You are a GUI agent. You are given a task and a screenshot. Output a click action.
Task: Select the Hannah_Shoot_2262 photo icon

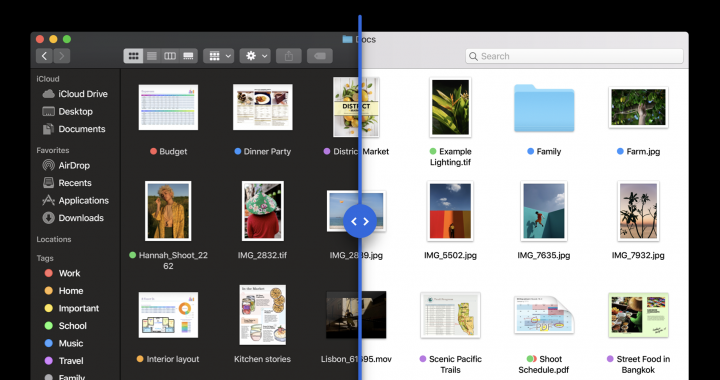click(x=168, y=211)
